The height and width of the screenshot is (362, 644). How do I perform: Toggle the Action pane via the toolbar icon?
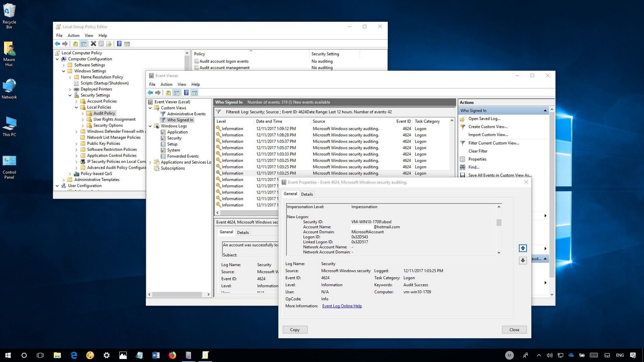pyautogui.click(x=194, y=93)
